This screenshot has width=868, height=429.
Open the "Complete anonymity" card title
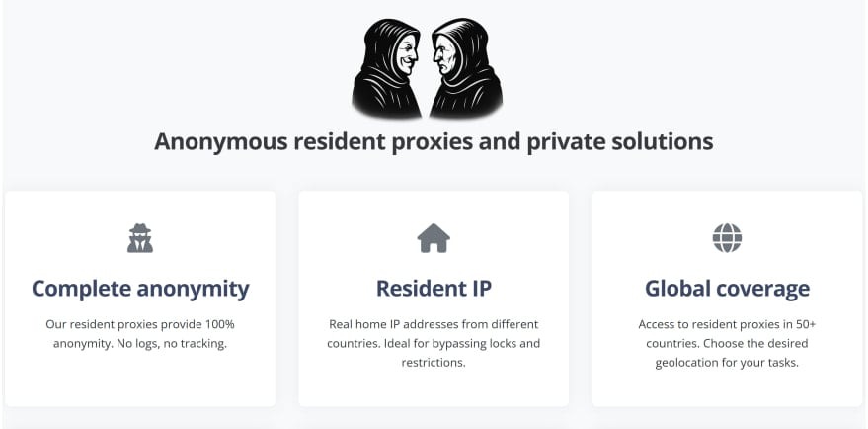coord(140,289)
